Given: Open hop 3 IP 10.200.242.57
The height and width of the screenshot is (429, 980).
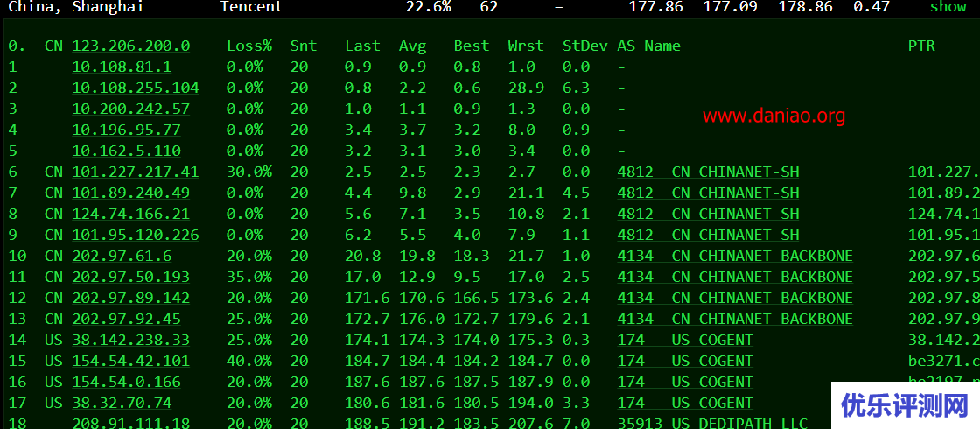Looking at the screenshot, I should (x=130, y=109).
